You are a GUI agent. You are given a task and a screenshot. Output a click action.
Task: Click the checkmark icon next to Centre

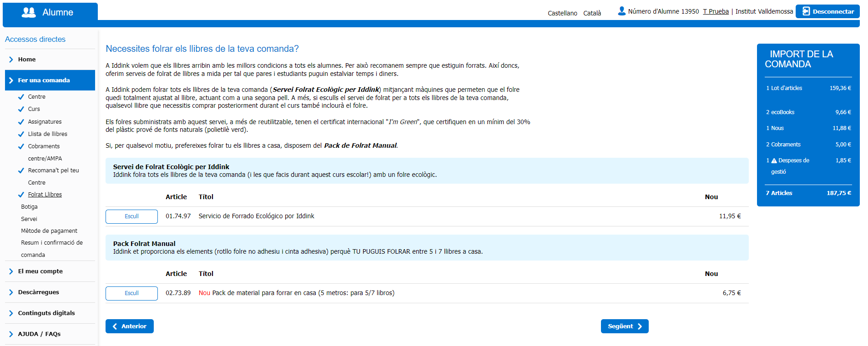(x=21, y=97)
